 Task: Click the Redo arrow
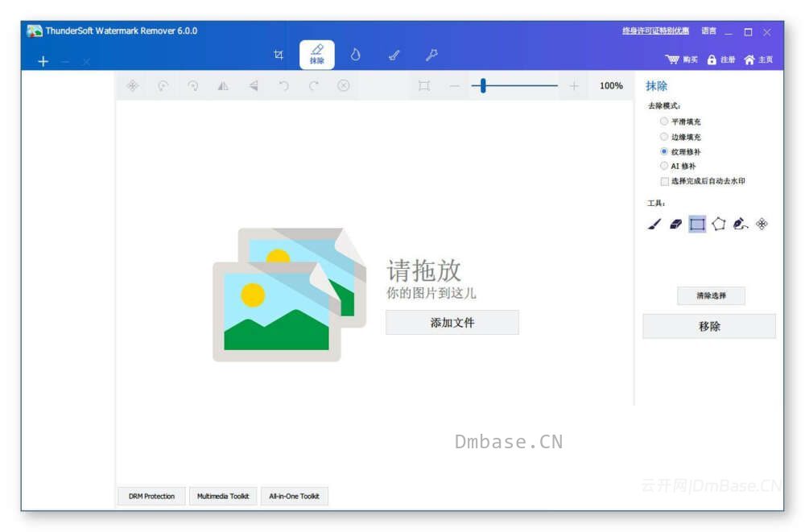[x=314, y=86]
